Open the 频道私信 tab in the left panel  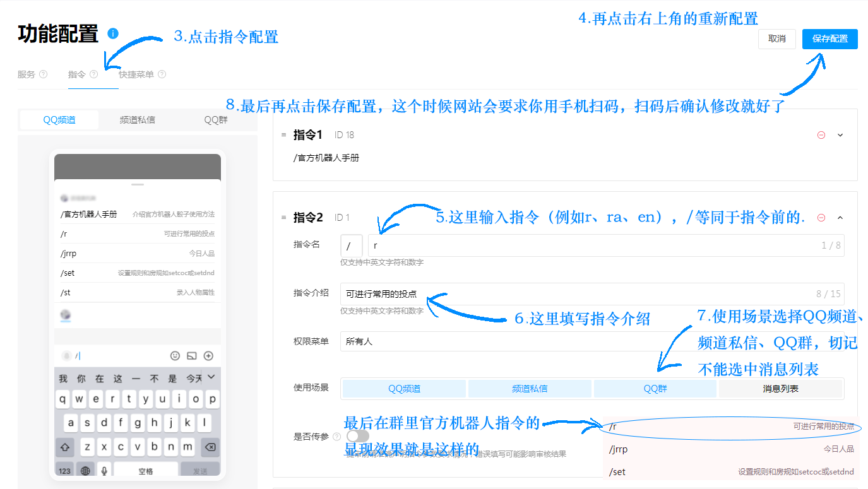pyautogui.click(x=136, y=119)
